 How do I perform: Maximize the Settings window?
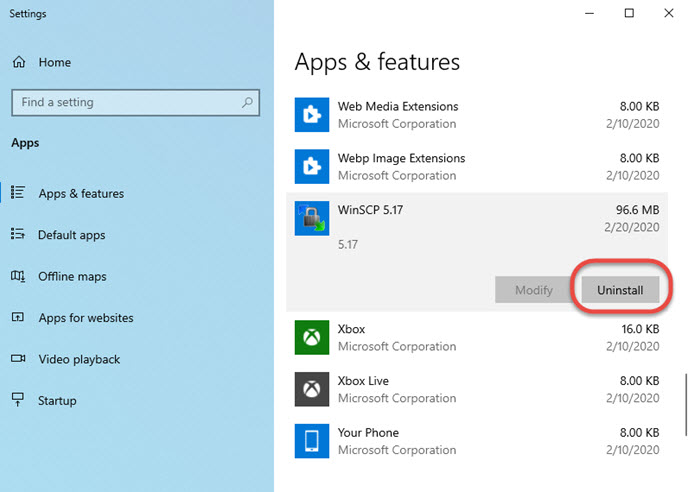pos(629,13)
